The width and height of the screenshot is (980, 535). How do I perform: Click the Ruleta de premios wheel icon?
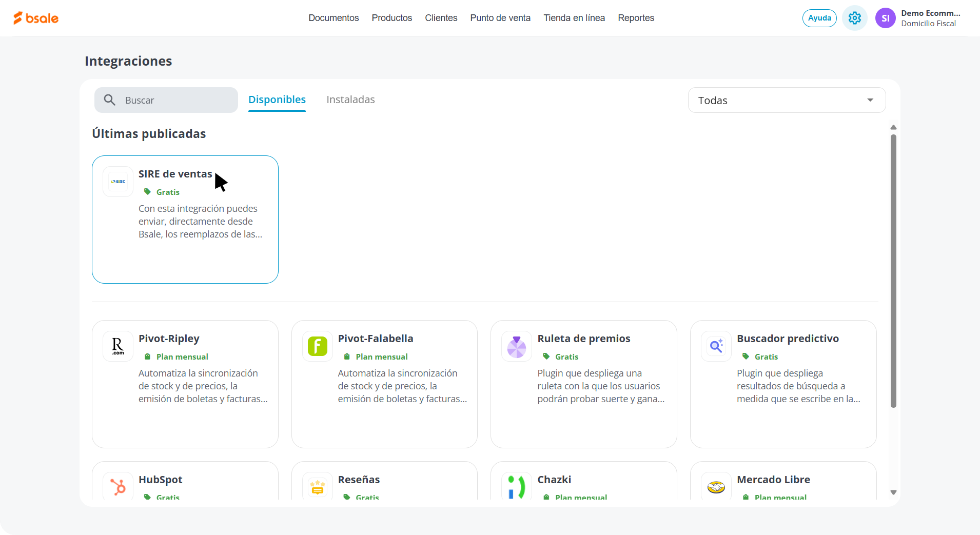point(517,346)
